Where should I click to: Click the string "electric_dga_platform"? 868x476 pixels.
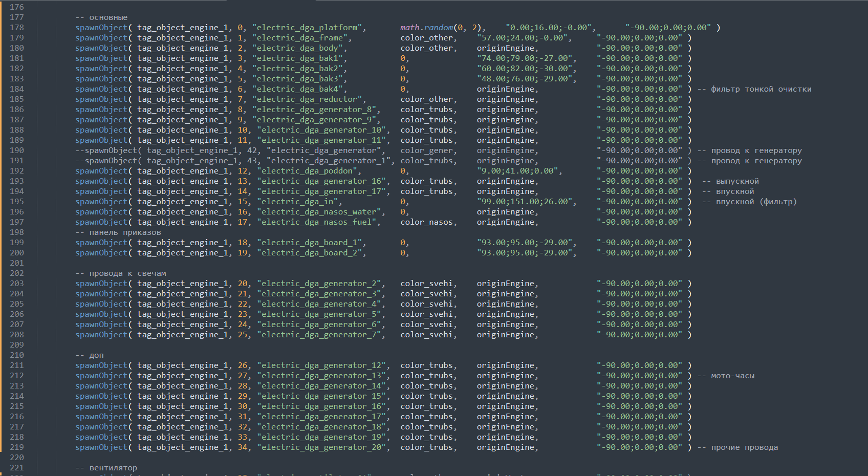point(307,28)
